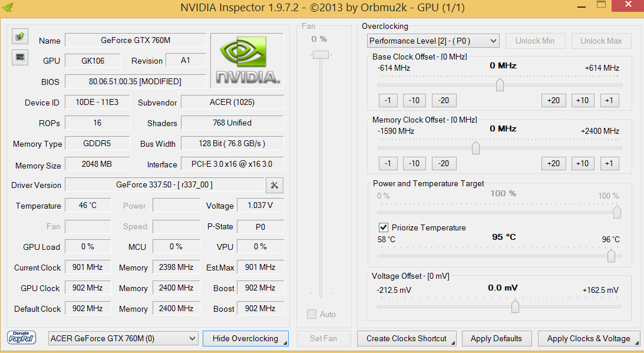The width and height of the screenshot is (644, 353).
Task: Click Memory Clock Offset -1 button
Action: (388, 163)
